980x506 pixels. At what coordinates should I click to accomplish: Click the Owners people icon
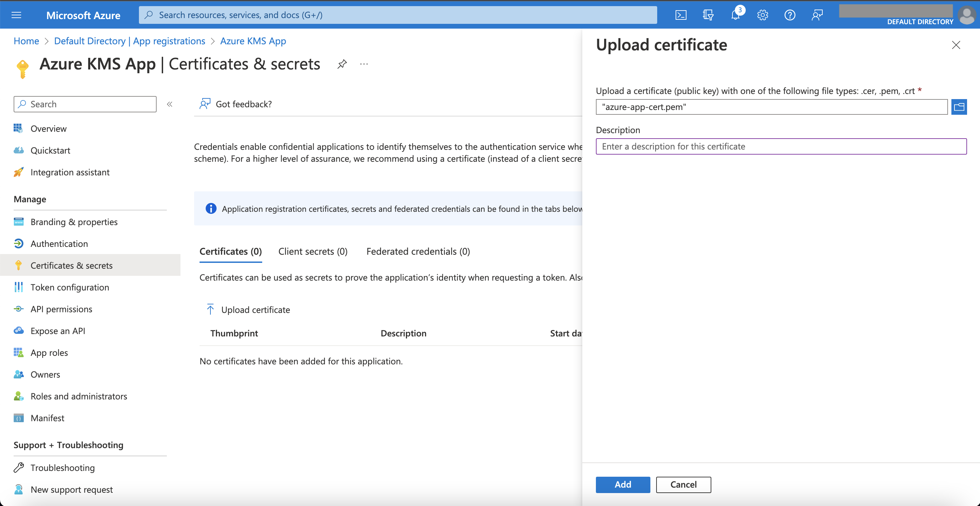tap(18, 374)
